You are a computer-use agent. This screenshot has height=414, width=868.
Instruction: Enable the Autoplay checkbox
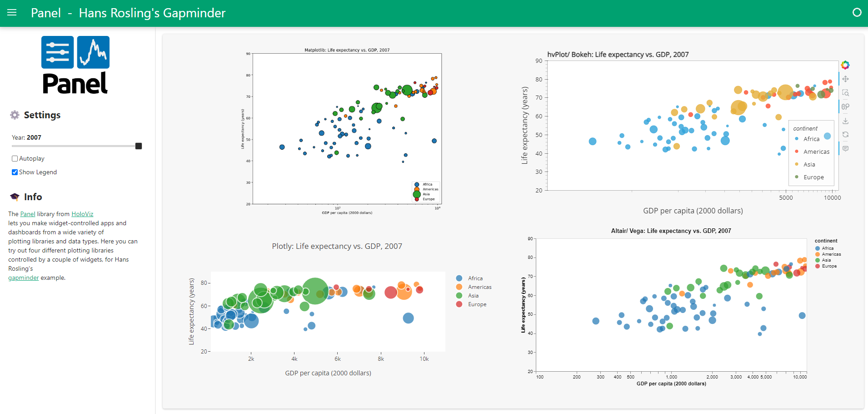click(x=15, y=159)
